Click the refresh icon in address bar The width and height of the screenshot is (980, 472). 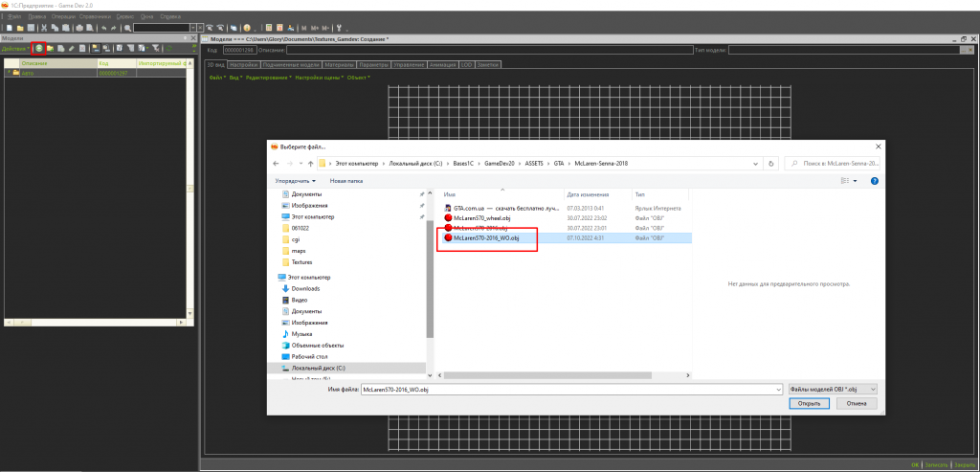(771, 164)
